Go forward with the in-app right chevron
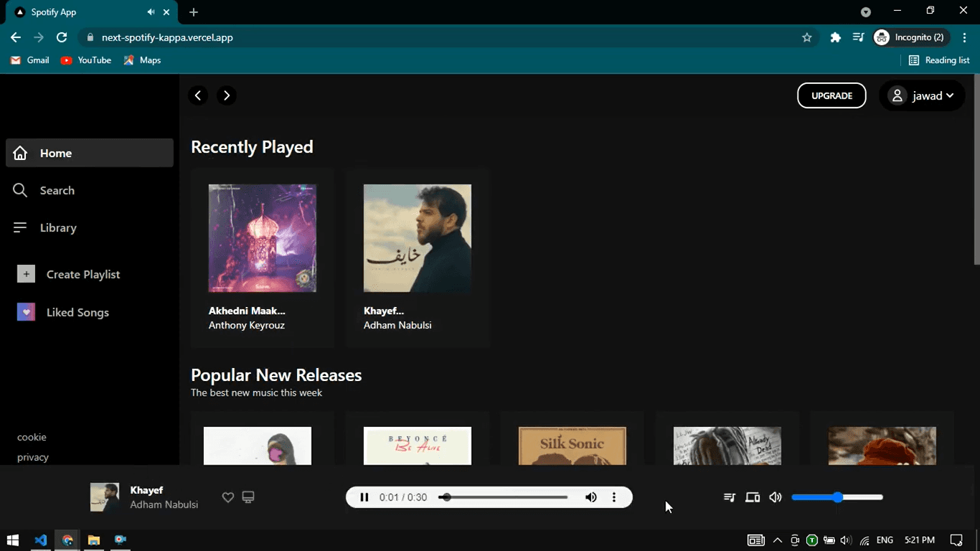The image size is (980, 551). (227, 95)
